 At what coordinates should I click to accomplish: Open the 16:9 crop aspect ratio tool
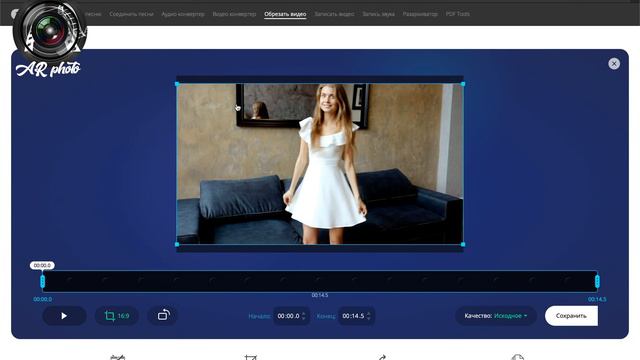[117, 316]
